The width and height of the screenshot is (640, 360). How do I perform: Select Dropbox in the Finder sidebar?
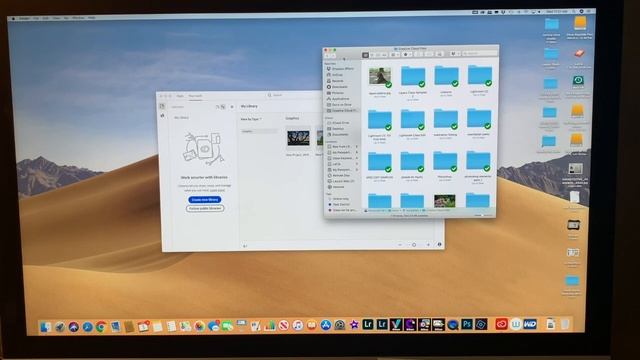[x=341, y=69]
